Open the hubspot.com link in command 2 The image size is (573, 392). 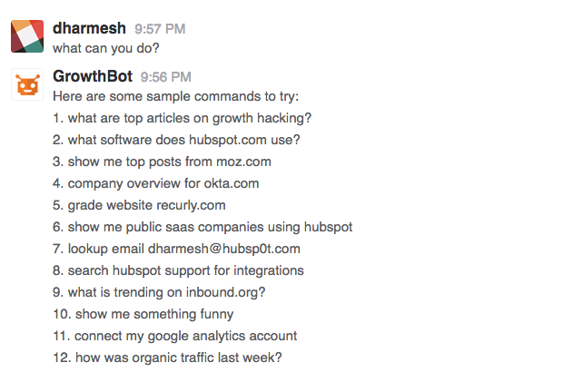[228, 140]
